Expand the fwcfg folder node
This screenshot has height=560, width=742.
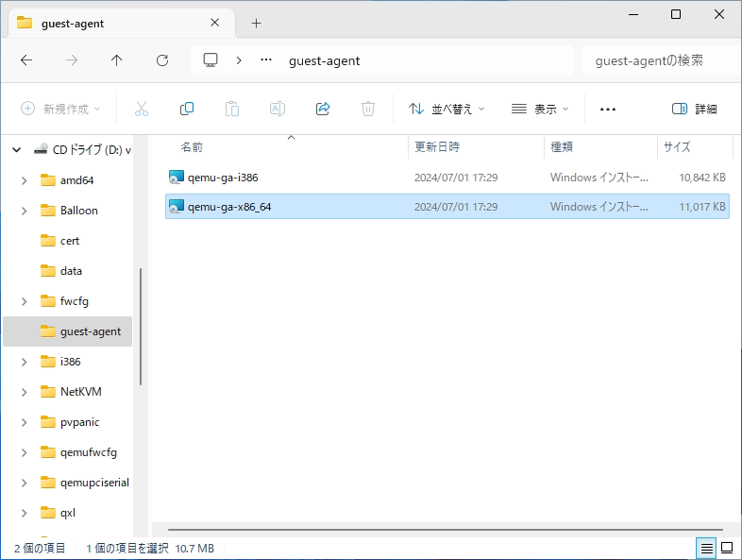(25, 301)
